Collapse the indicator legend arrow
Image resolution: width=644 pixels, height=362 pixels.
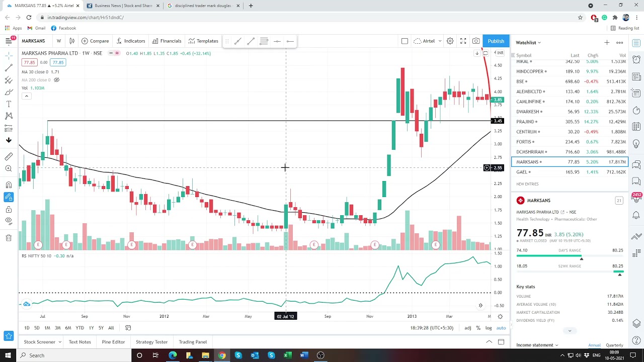(x=26, y=96)
